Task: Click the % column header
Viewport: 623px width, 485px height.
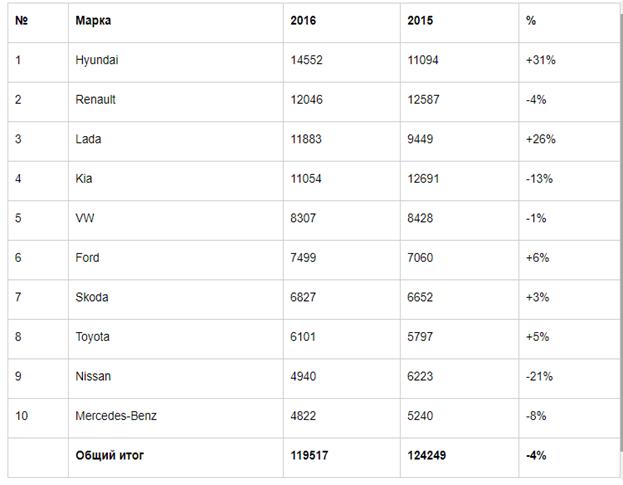Action: point(531,21)
